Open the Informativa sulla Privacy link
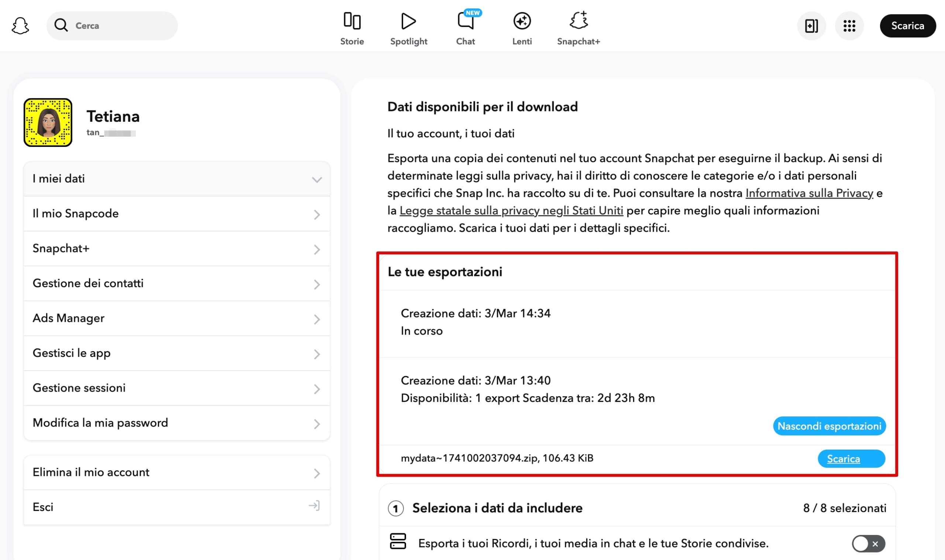The height and width of the screenshot is (560, 945). [x=809, y=193]
